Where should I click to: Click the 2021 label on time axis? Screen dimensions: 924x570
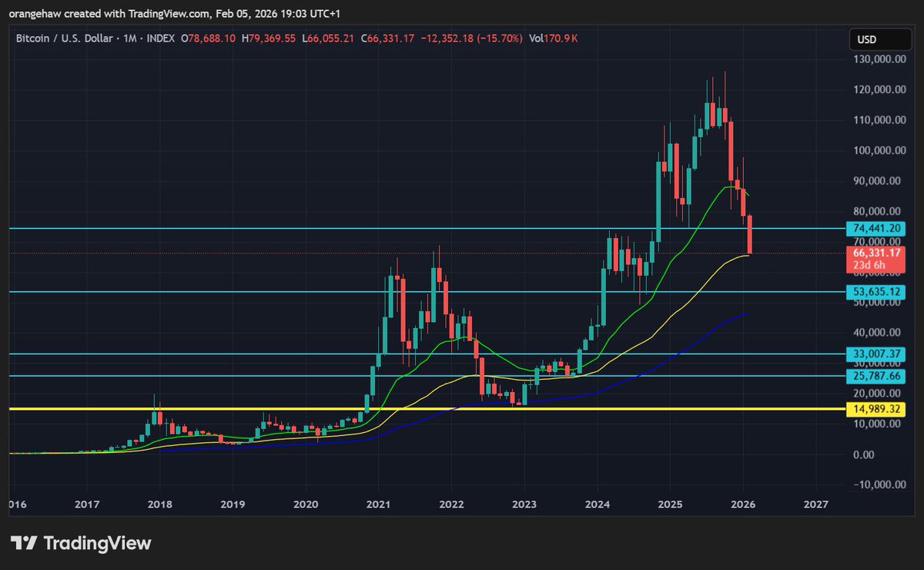point(378,505)
